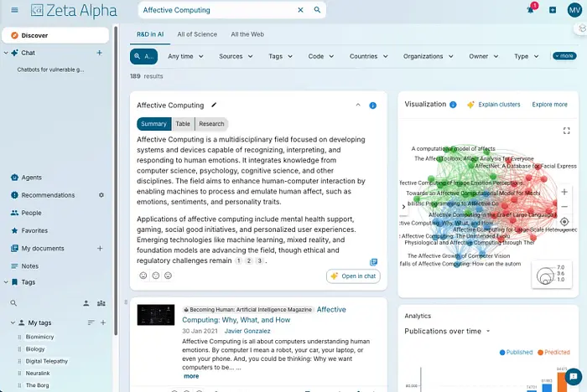Click the sort icon beside My tags
Screen dimensions: 587x392
(x=91, y=322)
